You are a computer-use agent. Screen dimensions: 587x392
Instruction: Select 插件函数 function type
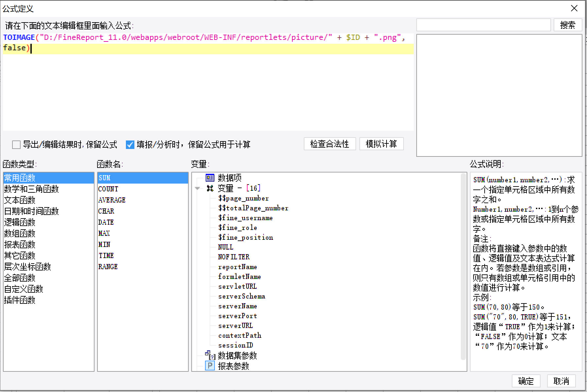coord(49,300)
